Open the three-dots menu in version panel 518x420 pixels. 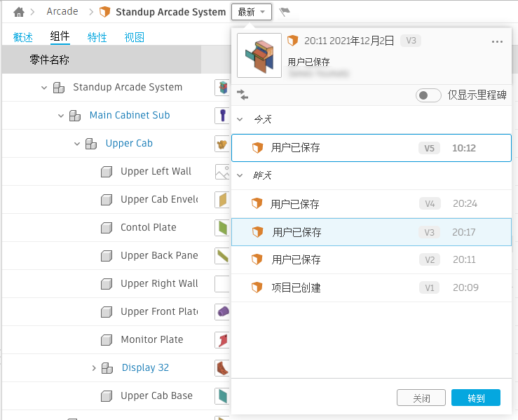coord(497,41)
